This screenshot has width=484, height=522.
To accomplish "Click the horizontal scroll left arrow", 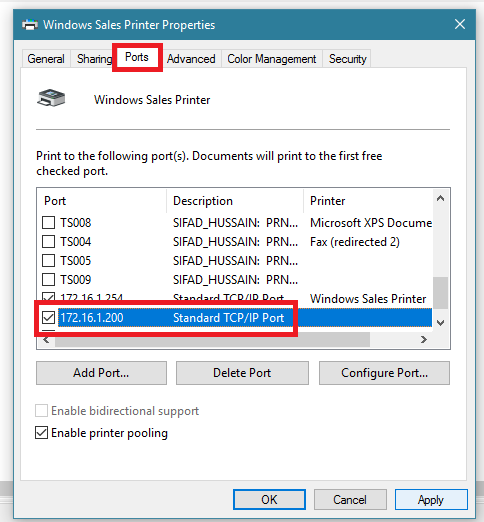I will tap(46, 340).
